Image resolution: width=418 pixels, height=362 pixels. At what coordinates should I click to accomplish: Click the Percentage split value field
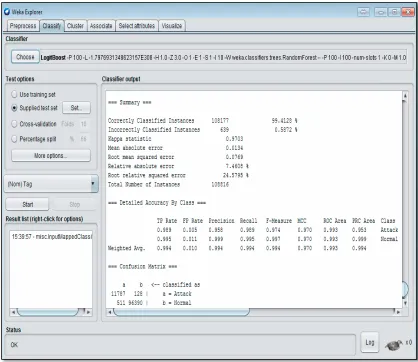pyautogui.click(x=84, y=139)
